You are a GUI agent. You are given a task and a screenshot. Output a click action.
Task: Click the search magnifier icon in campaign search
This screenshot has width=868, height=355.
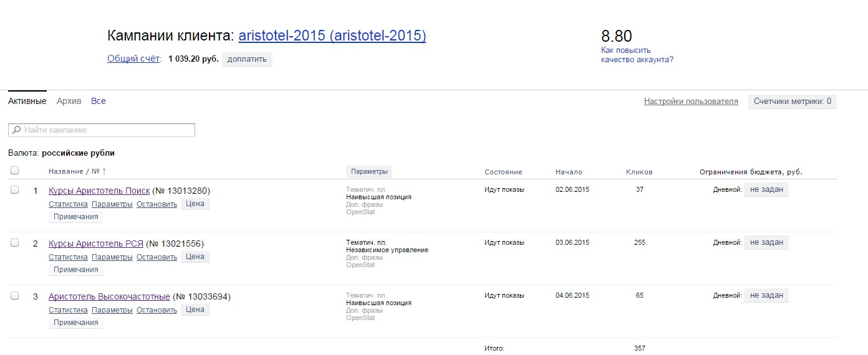pos(16,130)
